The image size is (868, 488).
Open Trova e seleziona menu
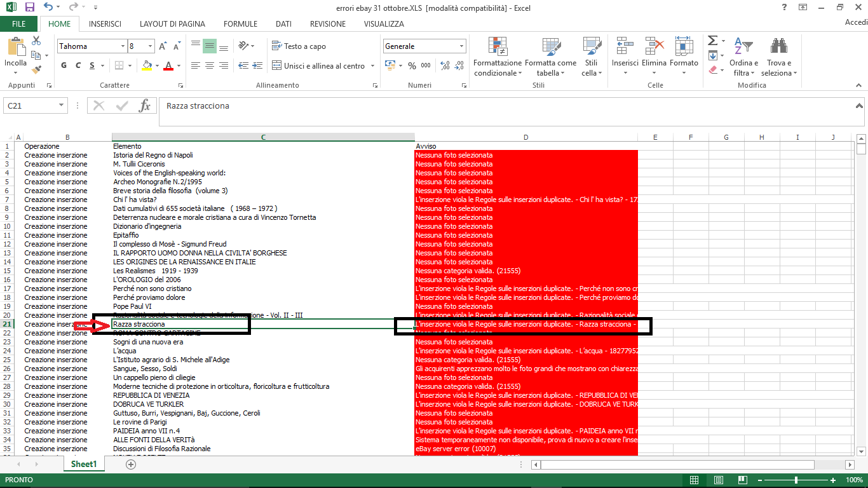point(779,57)
